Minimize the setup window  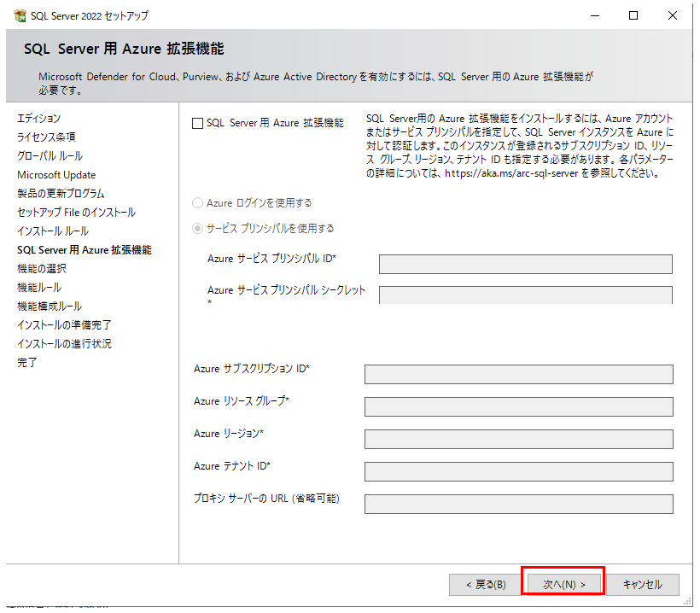click(x=594, y=15)
